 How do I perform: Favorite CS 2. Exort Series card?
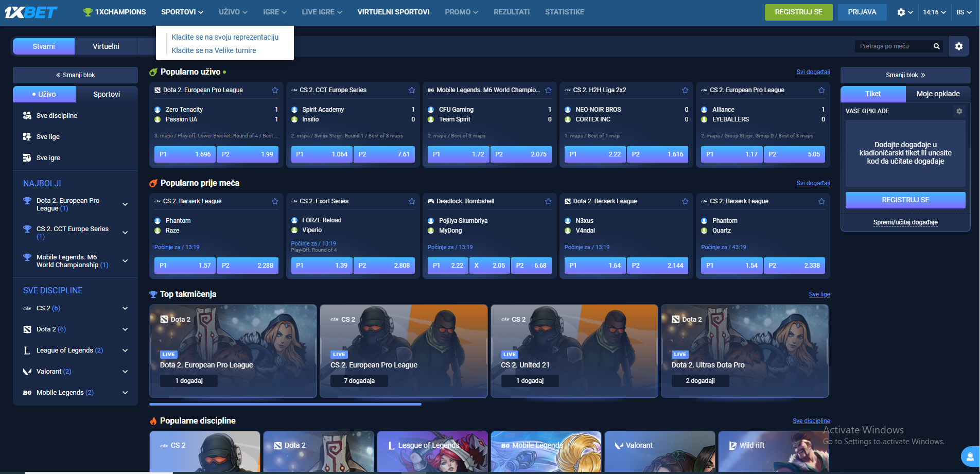click(412, 201)
